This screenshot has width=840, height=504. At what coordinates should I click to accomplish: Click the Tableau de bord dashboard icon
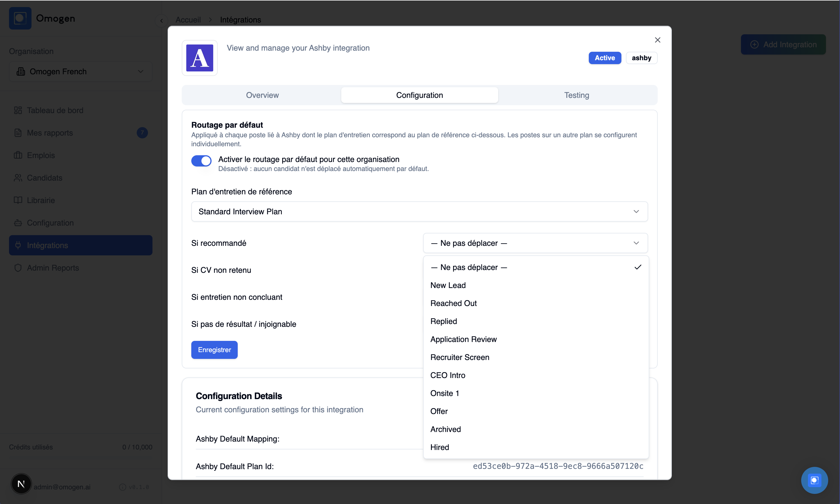pos(18,110)
